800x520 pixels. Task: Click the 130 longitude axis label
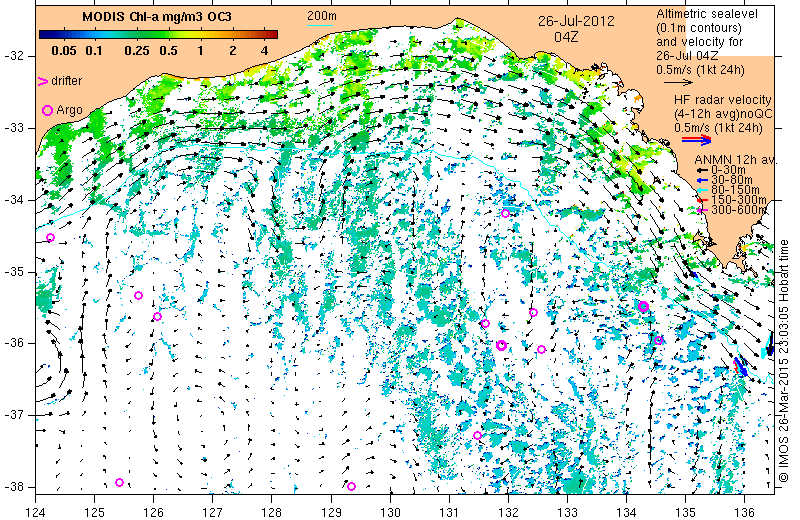[x=390, y=511]
